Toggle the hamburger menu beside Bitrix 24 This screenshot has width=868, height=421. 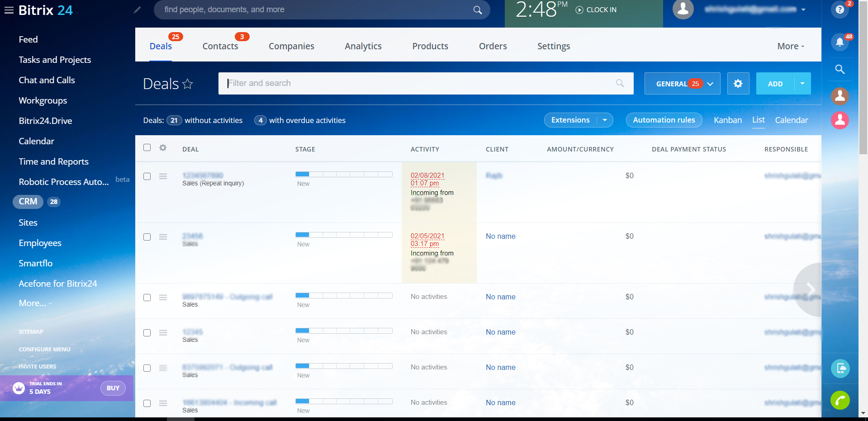[9, 10]
